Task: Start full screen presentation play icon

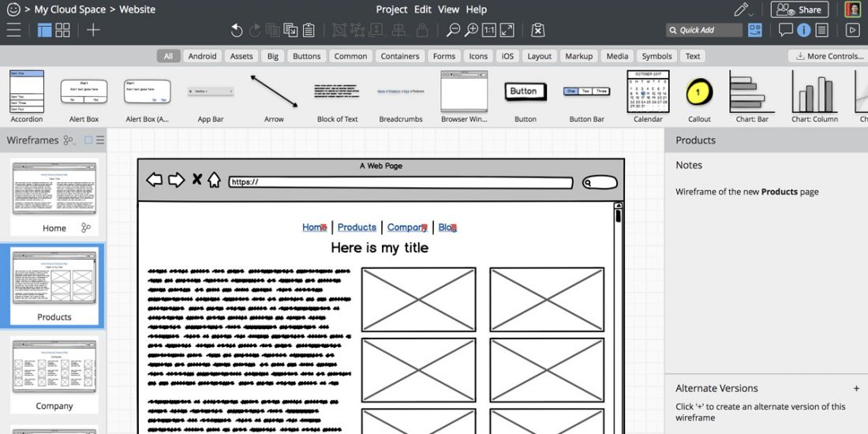Action: [x=852, y=30]
